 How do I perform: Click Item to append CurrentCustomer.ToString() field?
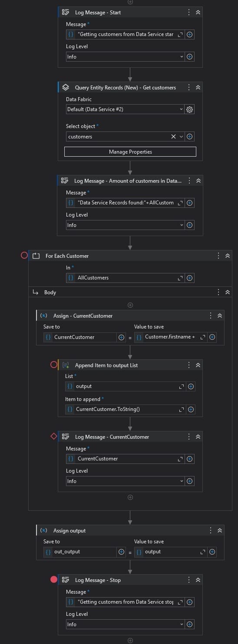pyautogui.click(x=126, y=409)
